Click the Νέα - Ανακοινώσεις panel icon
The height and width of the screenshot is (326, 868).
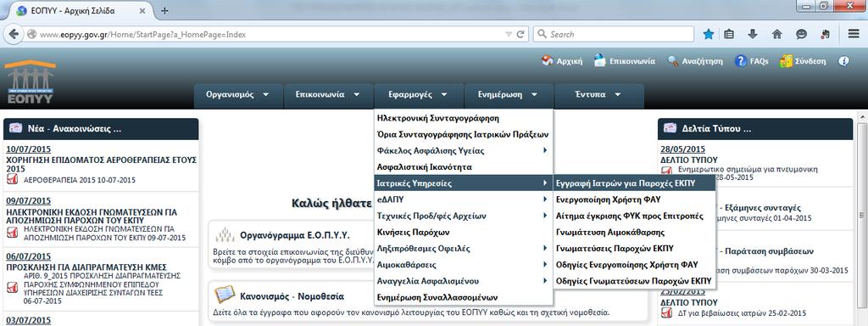pyautogui.click(x=16, y=129)
